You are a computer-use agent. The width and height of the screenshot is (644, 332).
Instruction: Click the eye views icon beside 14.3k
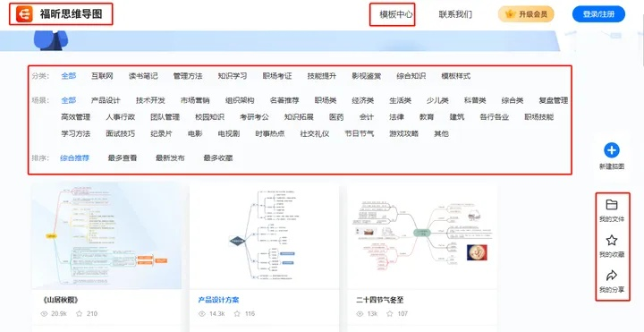point(201,314)
